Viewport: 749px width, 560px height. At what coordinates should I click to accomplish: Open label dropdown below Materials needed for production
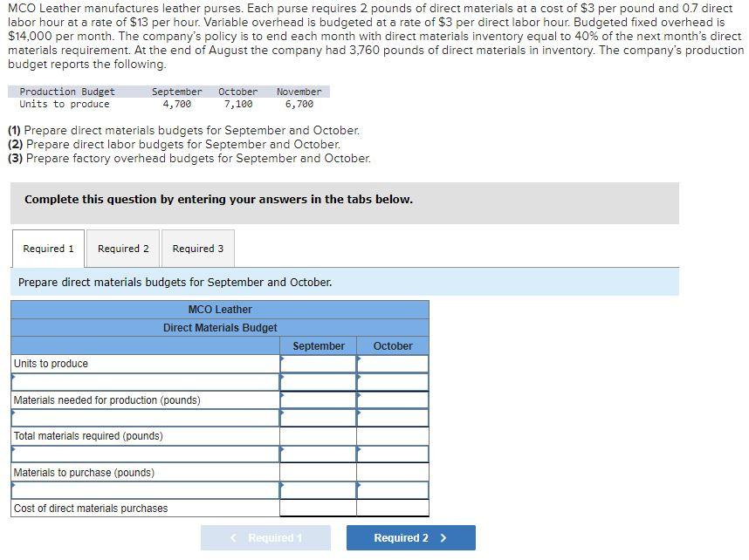click(x=145, y=418)
